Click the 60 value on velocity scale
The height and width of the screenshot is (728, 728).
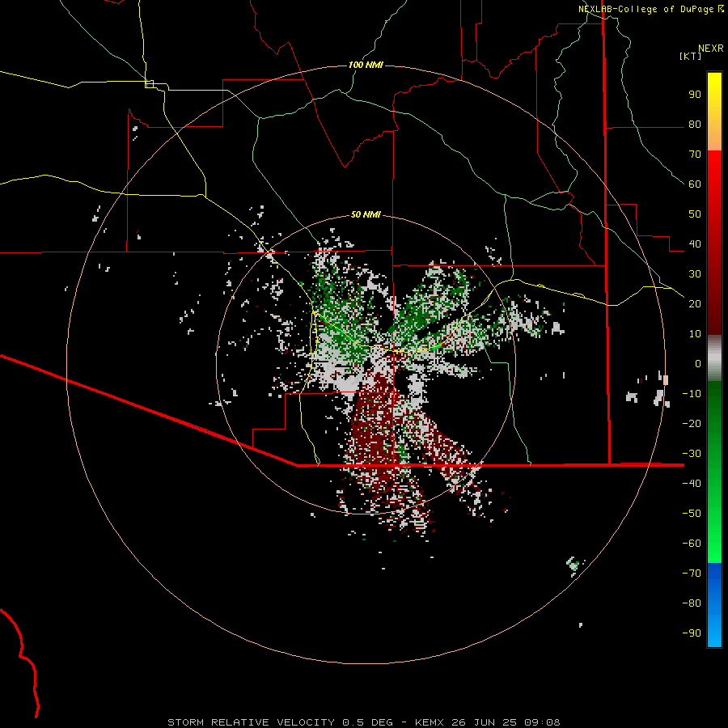[x=695, y=184]
